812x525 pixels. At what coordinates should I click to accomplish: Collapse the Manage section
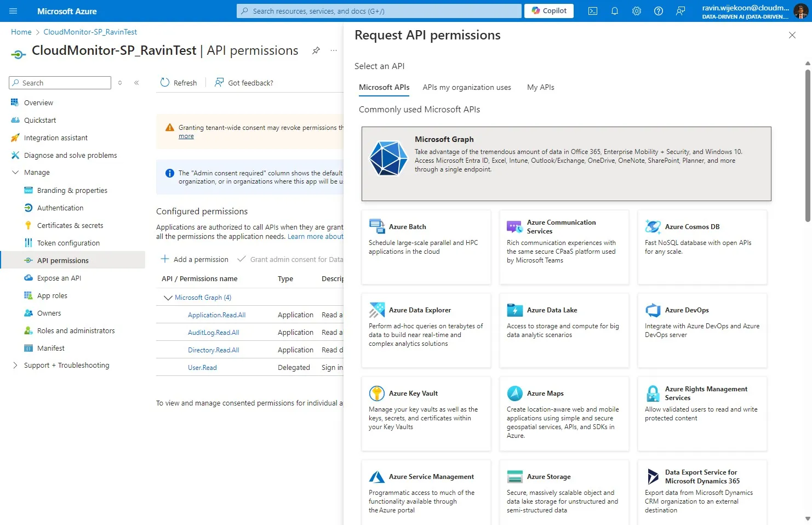[x=15, y=172]
